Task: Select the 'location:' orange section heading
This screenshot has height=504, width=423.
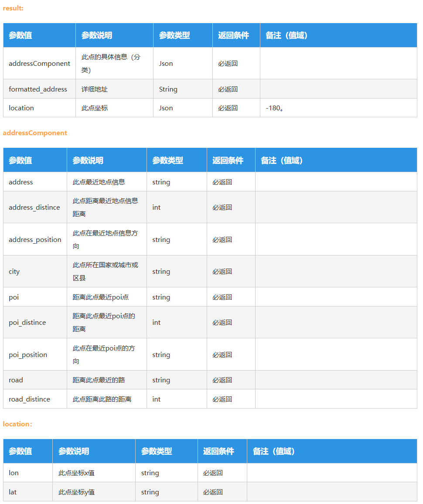Action: click(17, 424)
